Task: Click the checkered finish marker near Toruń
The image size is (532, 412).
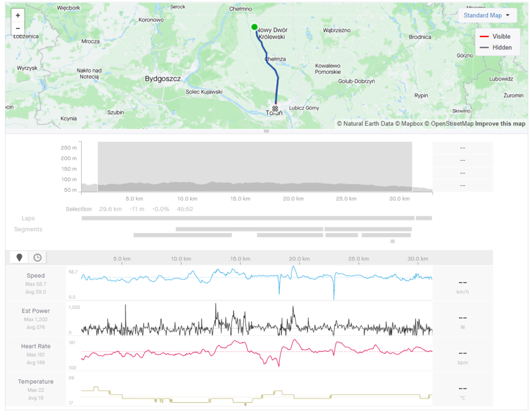Action: coord(276,108)
